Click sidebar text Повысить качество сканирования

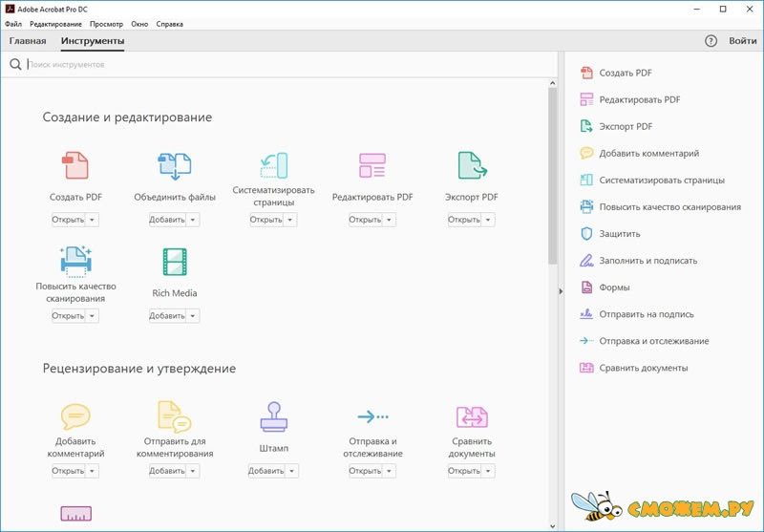pyautogui.click(x=670, y=206)
